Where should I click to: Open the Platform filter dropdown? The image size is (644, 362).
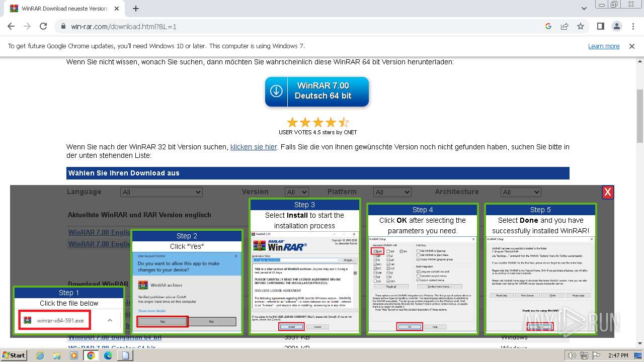(392, 192)
